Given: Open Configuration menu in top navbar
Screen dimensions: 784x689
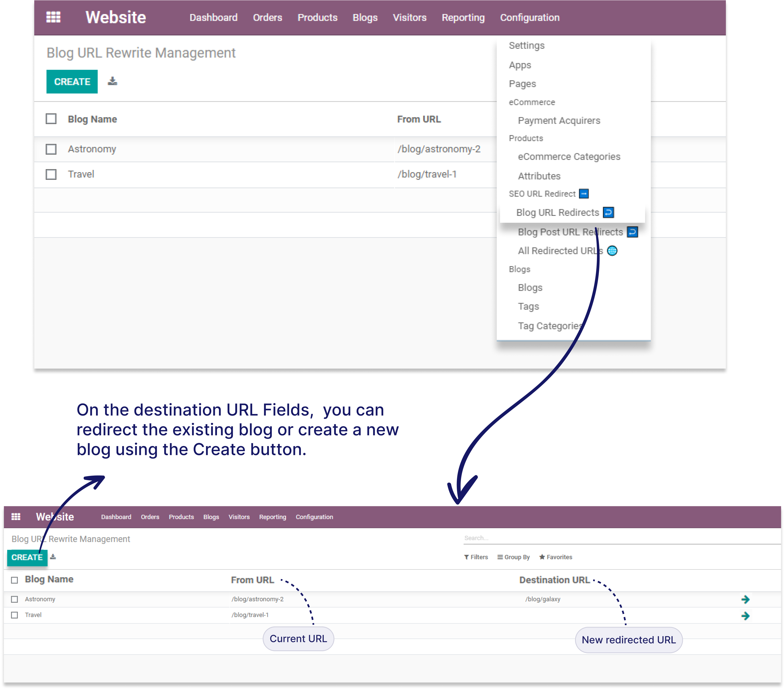Looking at the screenshot, I should [x=530, y=18].
